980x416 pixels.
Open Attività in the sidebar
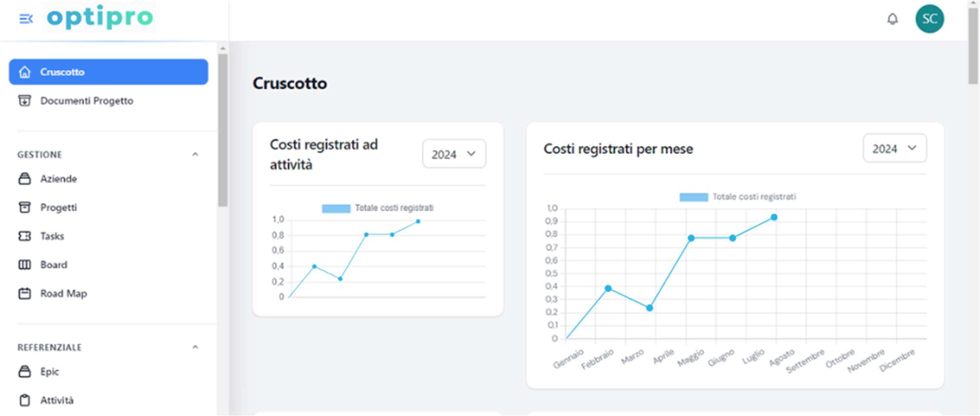click(57, 400)
